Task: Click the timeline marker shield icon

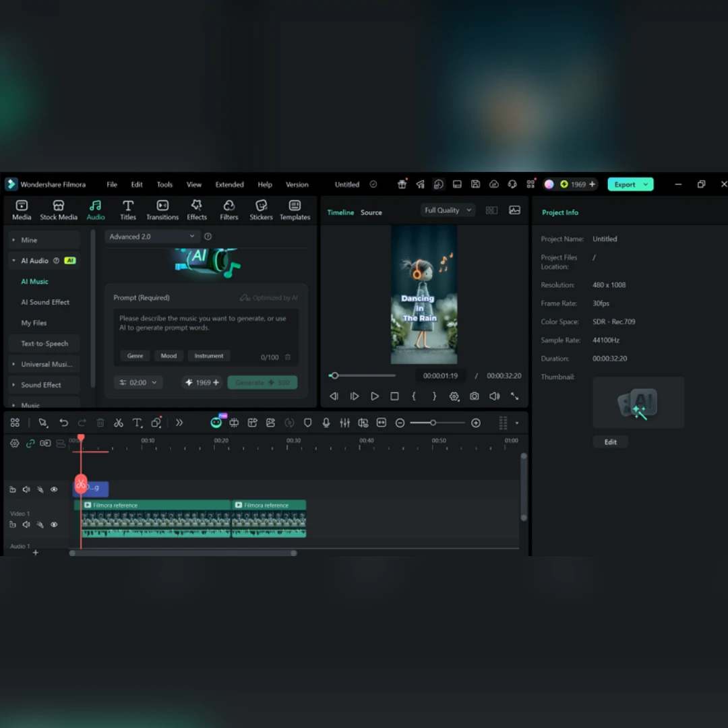Action: click(307, 423)
